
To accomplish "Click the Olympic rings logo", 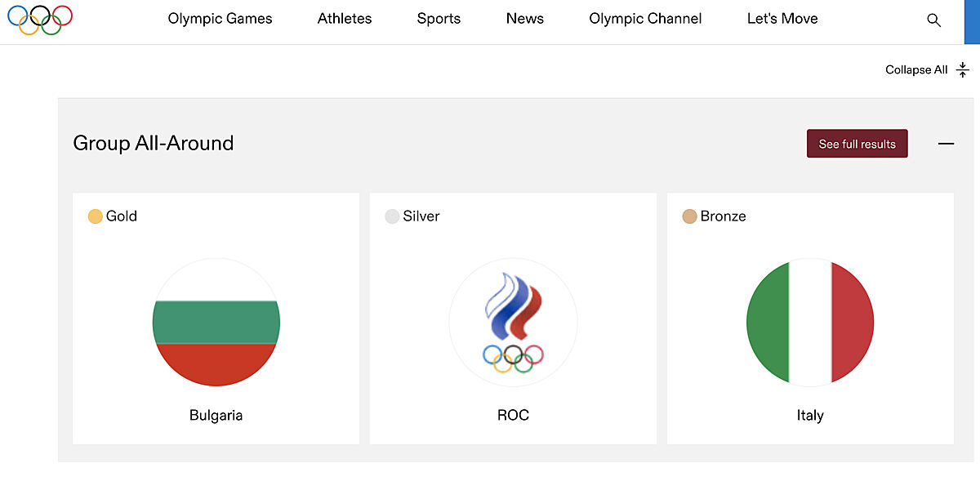I will point(40,20).
